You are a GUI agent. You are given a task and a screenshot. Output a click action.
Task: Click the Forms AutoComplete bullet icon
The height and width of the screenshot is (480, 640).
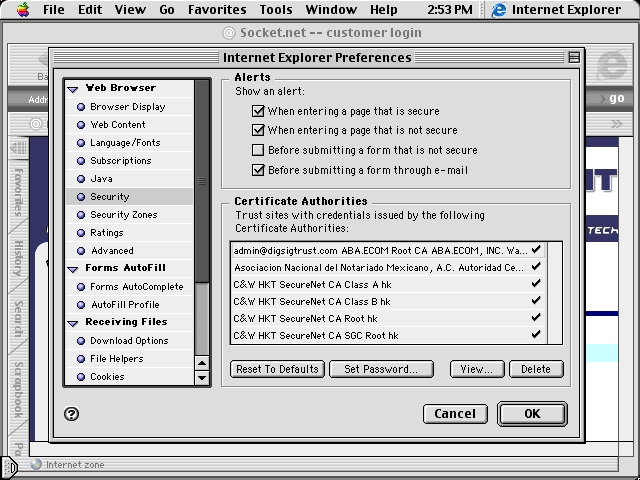click(x=81, y=287)
